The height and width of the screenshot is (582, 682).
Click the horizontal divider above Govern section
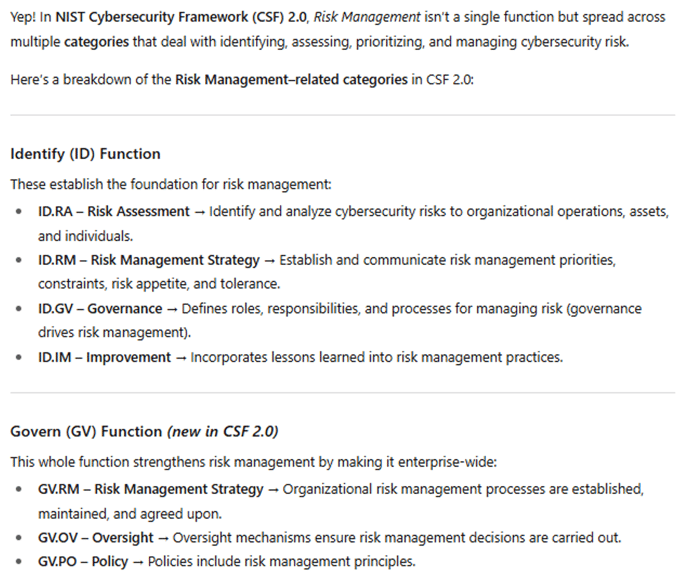343,393
